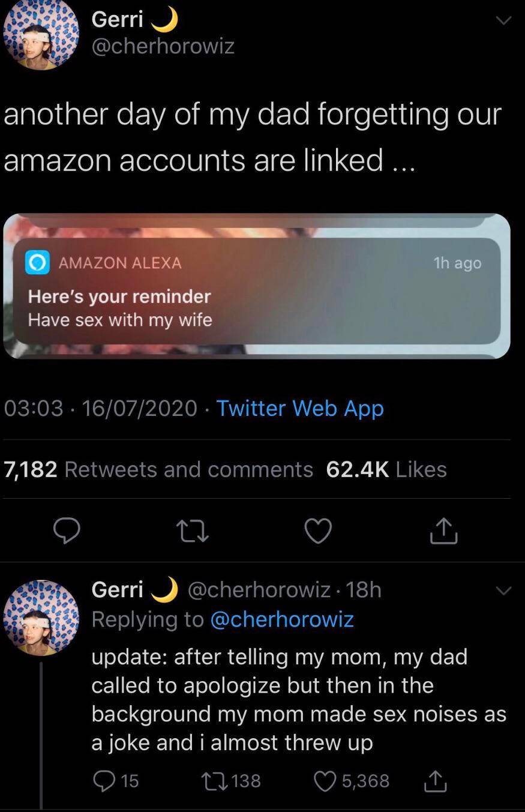Click the retweet icon under the main tweet
This screenshot has height=812, width=525.
(193, 531)
